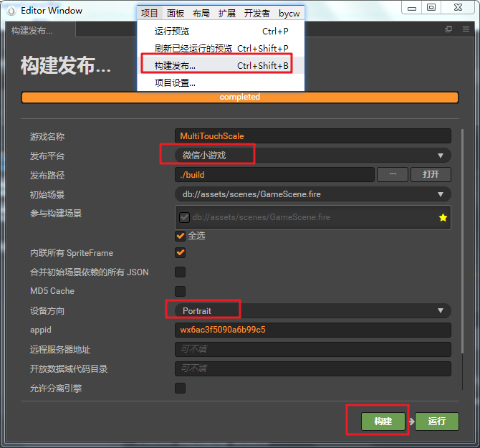Click the yellow star beside GameScene.fire
The height and width of the screenshot is (448, 480).
click(443, 217)
